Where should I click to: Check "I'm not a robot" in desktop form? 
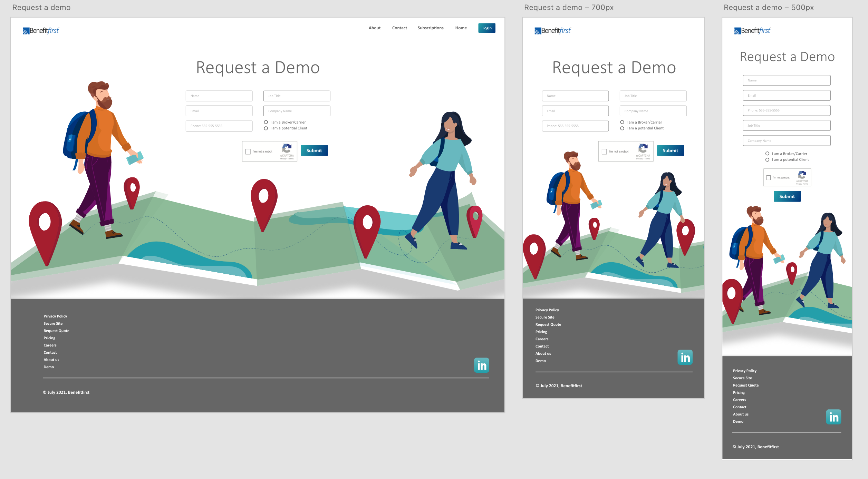coord(248,151)
